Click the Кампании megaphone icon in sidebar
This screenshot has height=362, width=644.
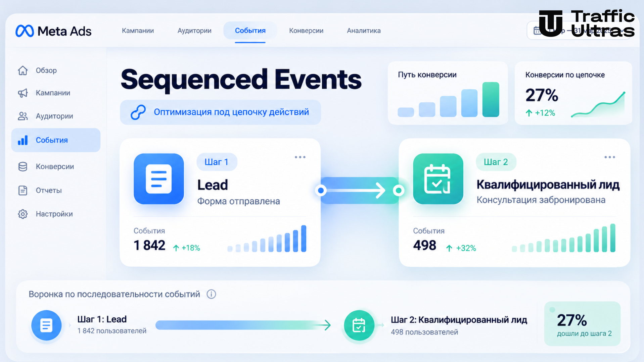tap(22, 93)
